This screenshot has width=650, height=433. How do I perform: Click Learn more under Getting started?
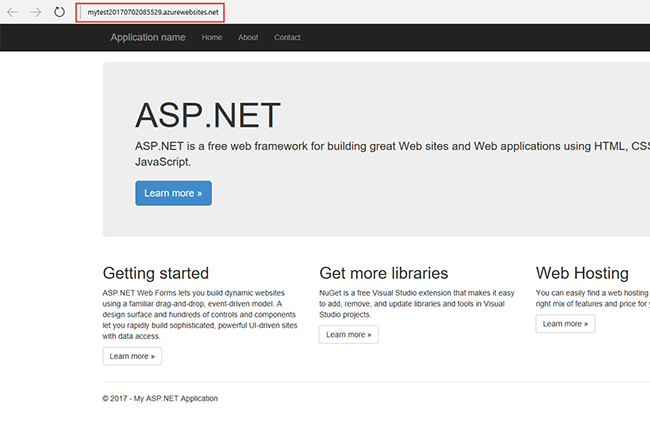pyautogui.click(x=132, y=356)
